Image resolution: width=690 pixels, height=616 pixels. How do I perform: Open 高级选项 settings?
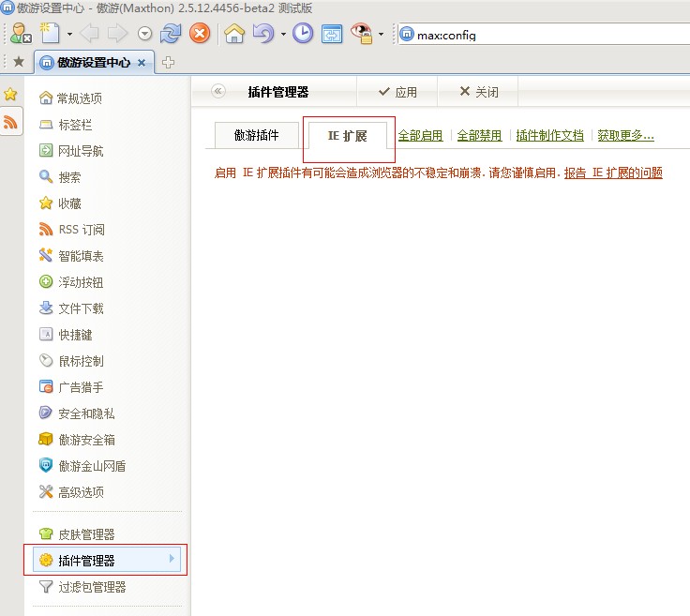coord(71,491)
